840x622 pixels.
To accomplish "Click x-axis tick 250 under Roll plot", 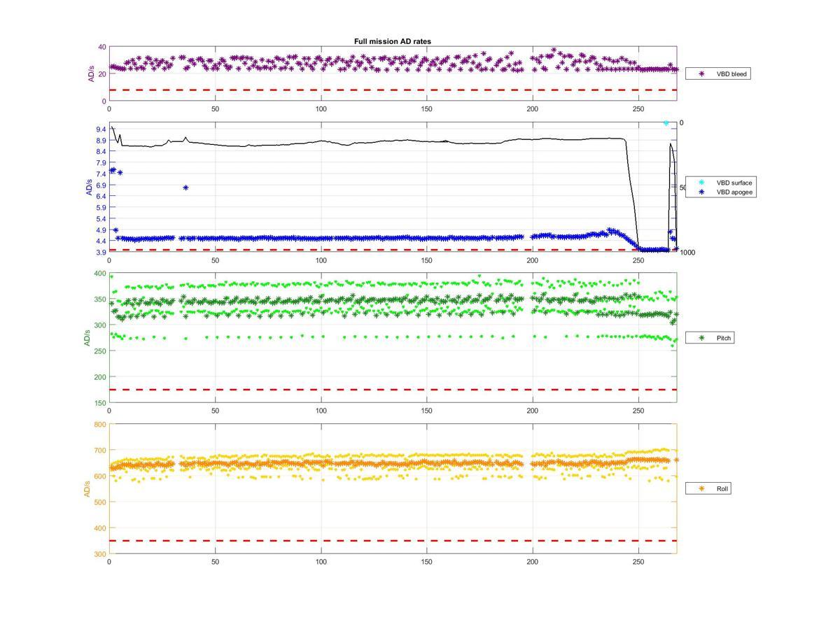I will pos(638,561).
